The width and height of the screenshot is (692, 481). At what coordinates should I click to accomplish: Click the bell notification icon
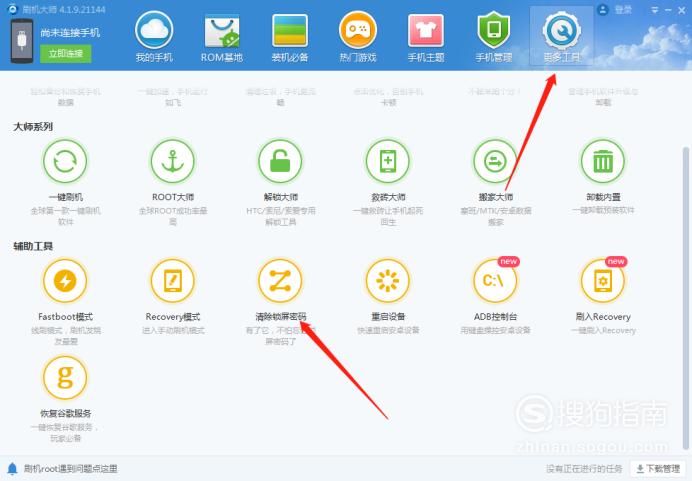click(x=12, y=468)
